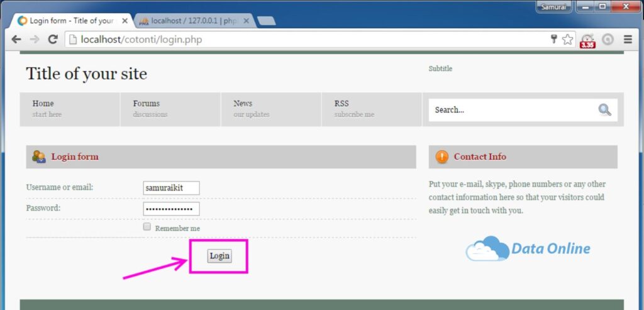
Task: Enable the Remember me checkbox
Action: click(x=147, y=227)
